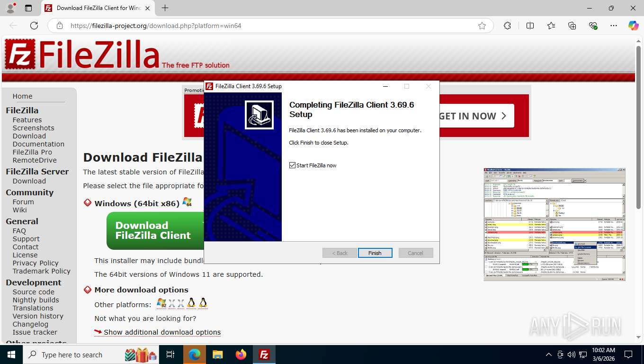This screenshot has width=644, height=364.
Task: Open Version history link
Action: [38, 316]
